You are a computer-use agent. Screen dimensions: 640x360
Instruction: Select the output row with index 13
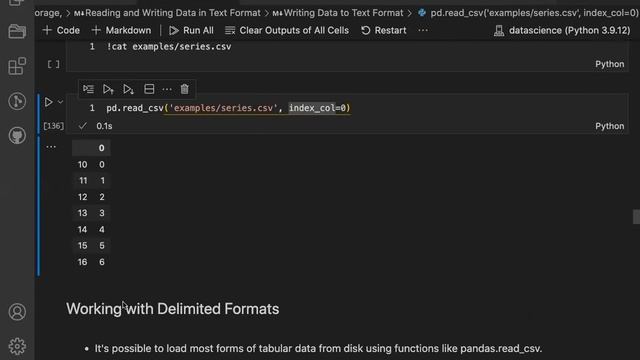tap(91, 213)
